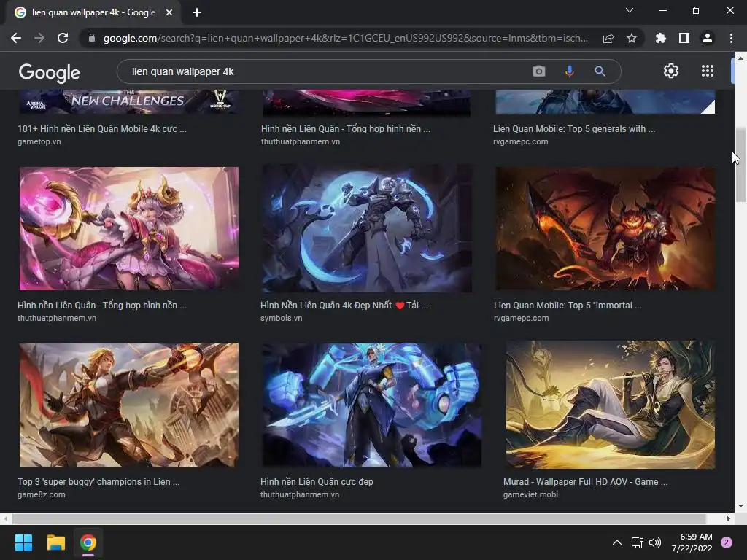Click the horizontal scrollbar thumb
747x560 pixels.
pyautogui.click(x=359, y=518)
